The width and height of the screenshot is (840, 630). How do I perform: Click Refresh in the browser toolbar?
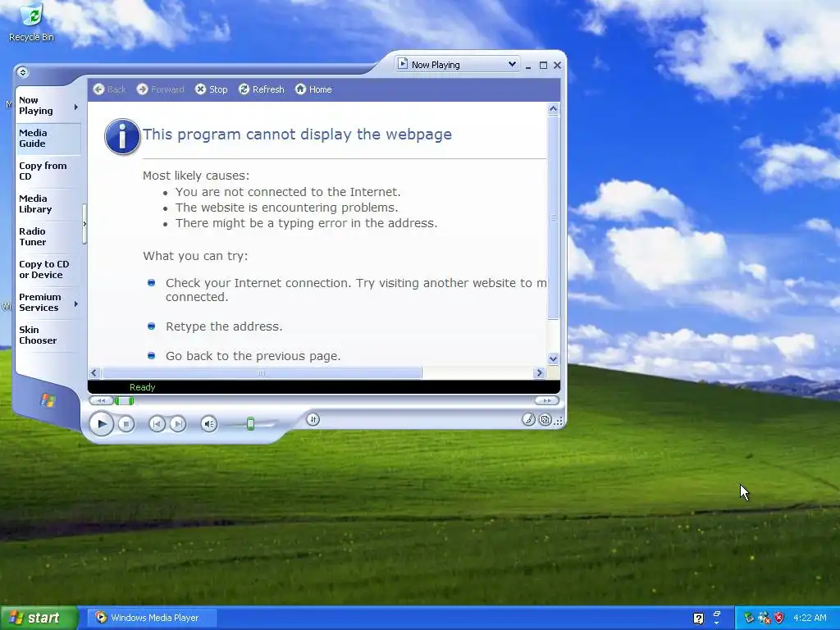point(262,89)
